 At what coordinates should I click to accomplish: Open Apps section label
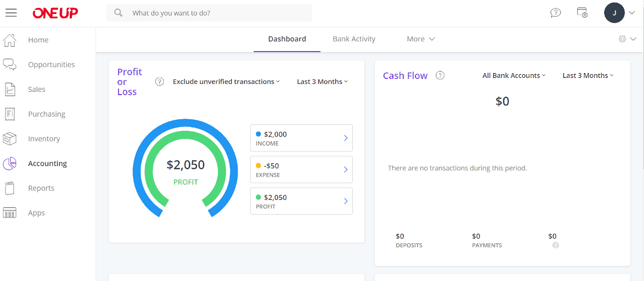point(36,213)
